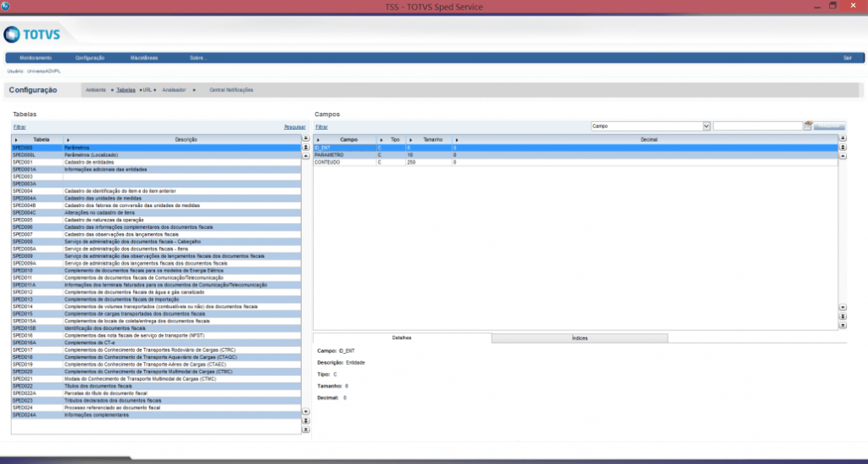Click Sair to exit

tap(847, 59)
